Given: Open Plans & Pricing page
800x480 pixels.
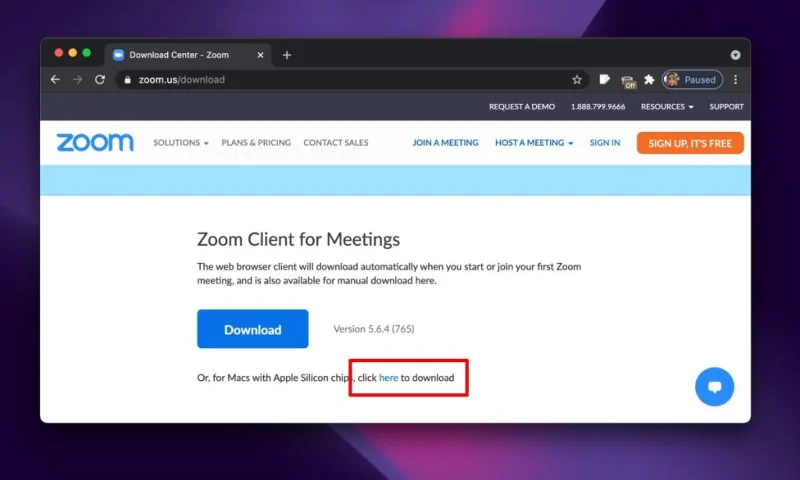Looking at the screenshot, I should (x=256, y=143).
